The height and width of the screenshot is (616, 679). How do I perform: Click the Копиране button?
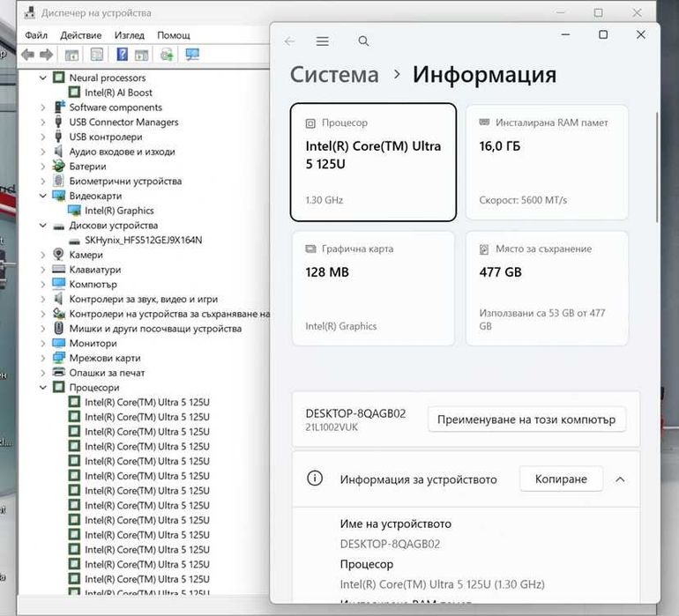[561, 479]
